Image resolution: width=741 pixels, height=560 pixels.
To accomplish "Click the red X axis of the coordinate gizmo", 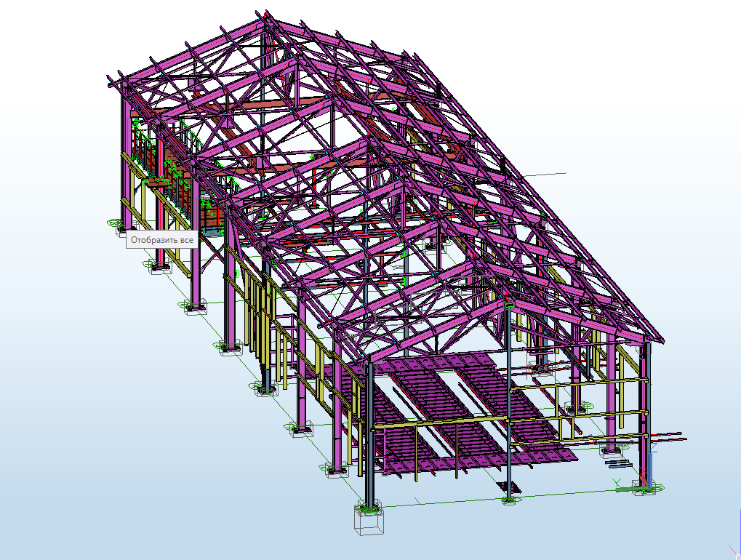I will 644,480.
